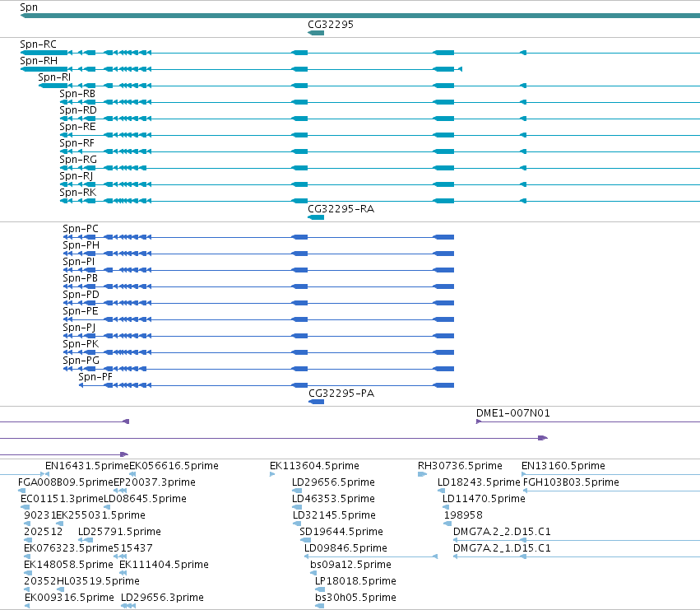Click the CG32295 gene arrow glyph
700x610 pixels.
coord(316,33)
